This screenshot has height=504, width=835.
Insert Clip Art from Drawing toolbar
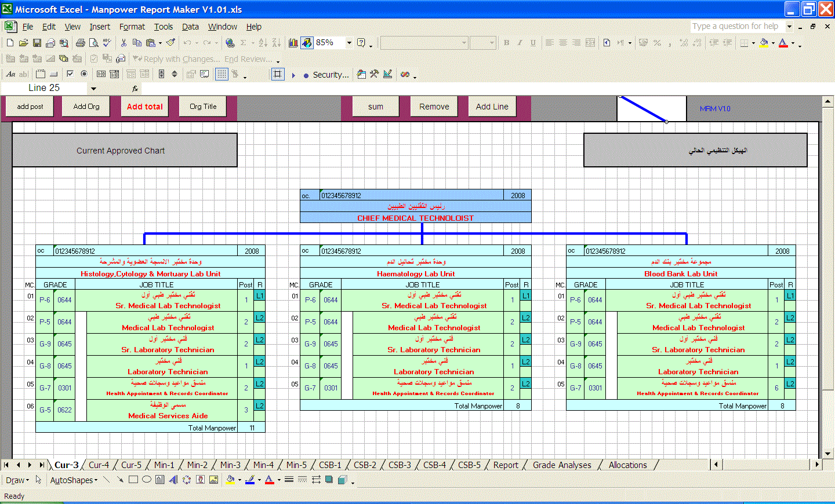coord(200,480)
